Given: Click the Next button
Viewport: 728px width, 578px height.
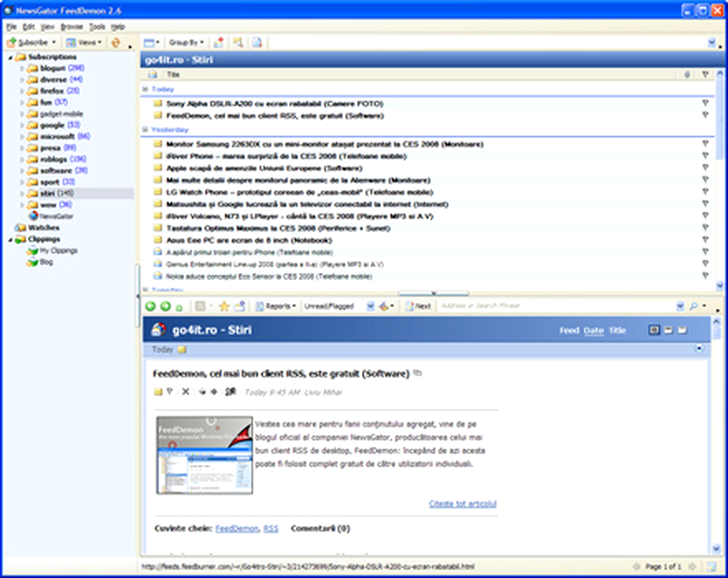Looking at the screenshot, I should pos(418,306).
